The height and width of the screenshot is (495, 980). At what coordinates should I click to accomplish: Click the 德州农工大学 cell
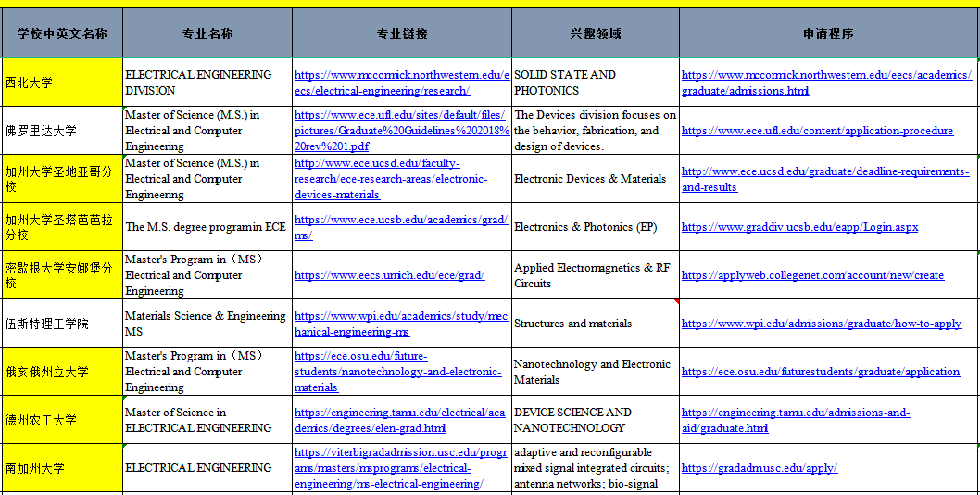(x=62, y=420)
